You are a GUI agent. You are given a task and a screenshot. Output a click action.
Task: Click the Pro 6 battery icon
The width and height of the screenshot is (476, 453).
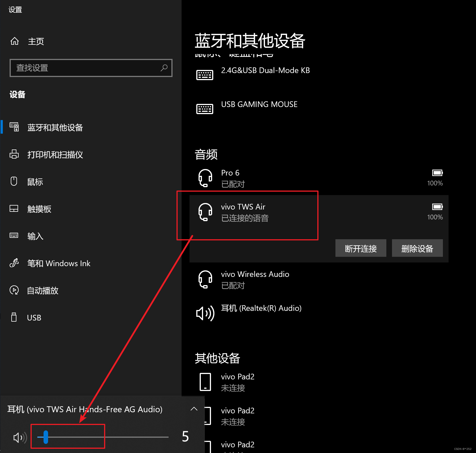(437, 173)
